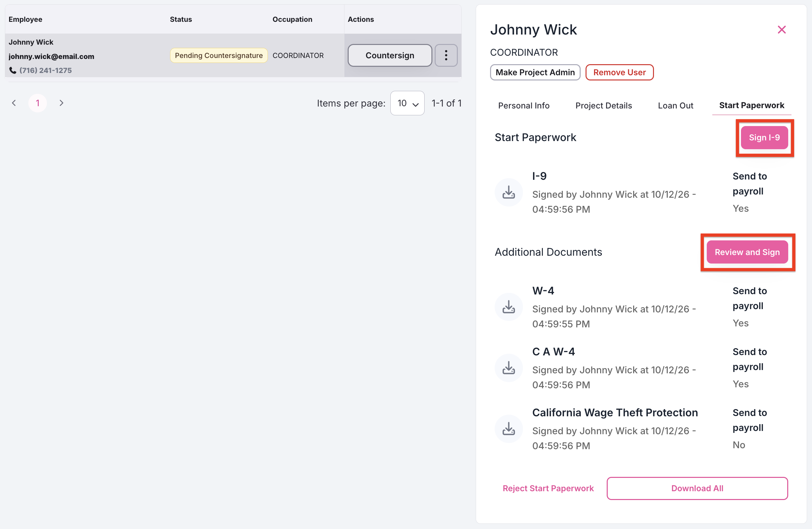Click Make Project Admin

[x=535, y=72]
